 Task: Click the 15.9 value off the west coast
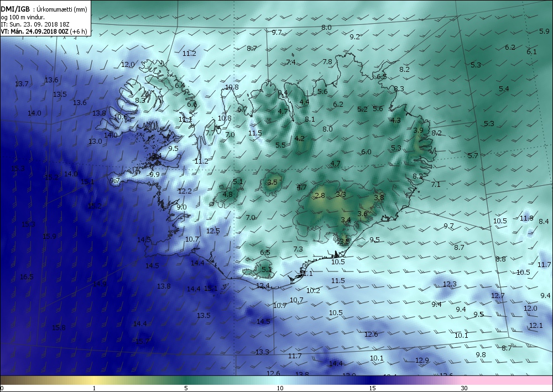tap(49, 236)
